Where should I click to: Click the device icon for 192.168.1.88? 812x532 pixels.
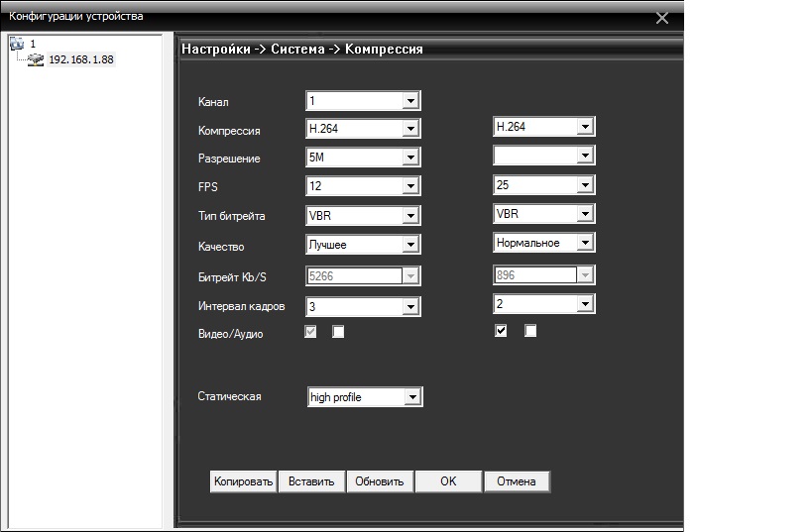point(36,59)
